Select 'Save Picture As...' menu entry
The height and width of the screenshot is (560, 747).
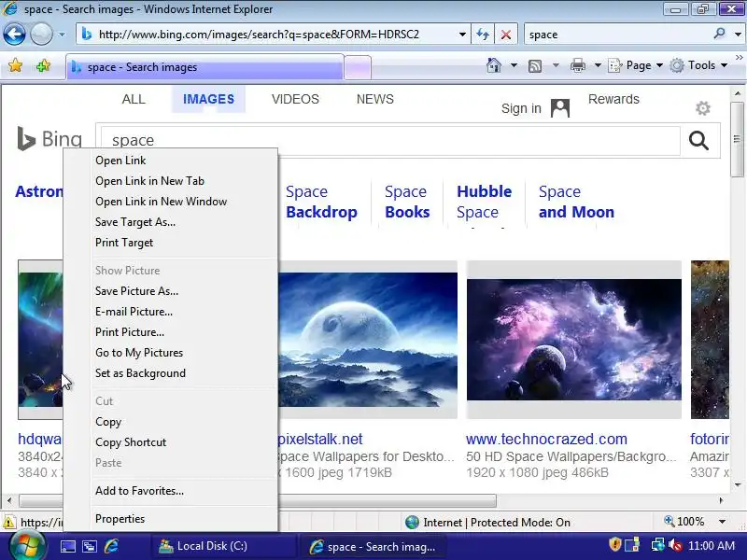[136, 291]
